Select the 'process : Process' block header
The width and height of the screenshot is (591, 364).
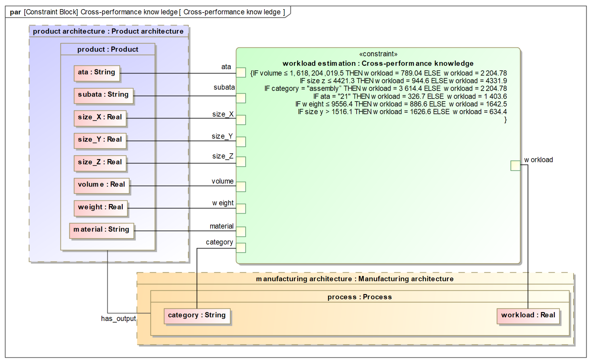[x=359, y=297]
